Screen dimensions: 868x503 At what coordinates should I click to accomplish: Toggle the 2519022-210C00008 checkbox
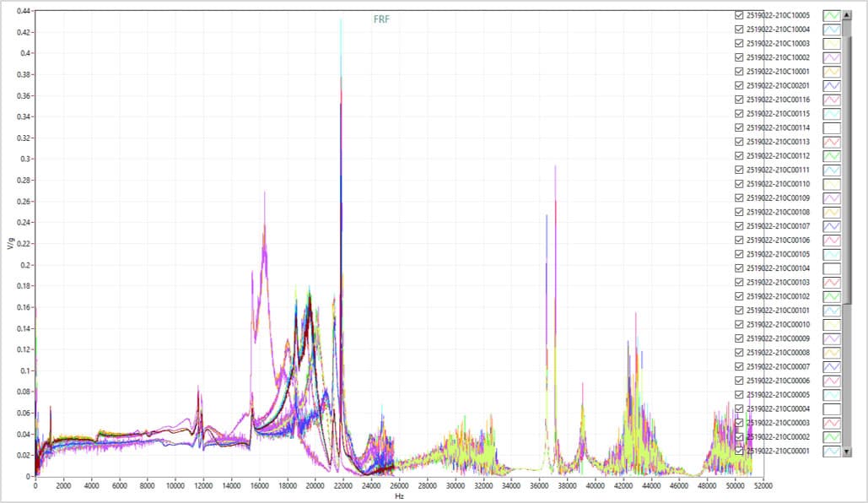pyautogui.click(x=740, y=353)
